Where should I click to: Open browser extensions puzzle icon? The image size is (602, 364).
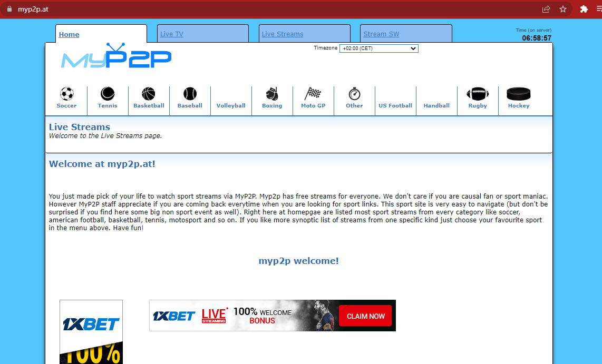[584, 9]
